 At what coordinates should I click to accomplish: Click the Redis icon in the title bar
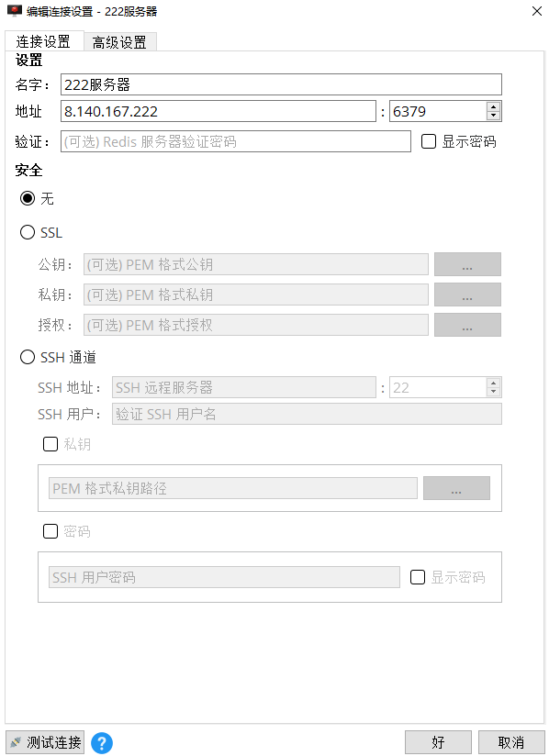pyautogui.click(x=13, y=12)
